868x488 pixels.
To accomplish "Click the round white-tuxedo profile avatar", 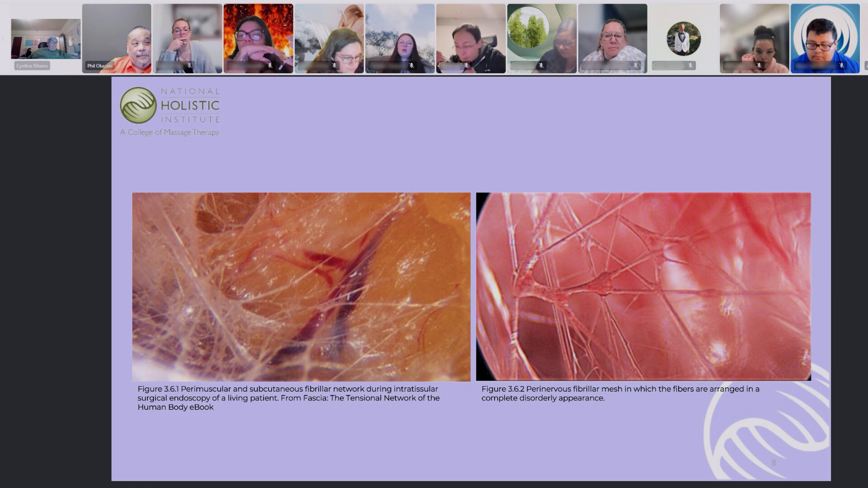I will (683, 38).
